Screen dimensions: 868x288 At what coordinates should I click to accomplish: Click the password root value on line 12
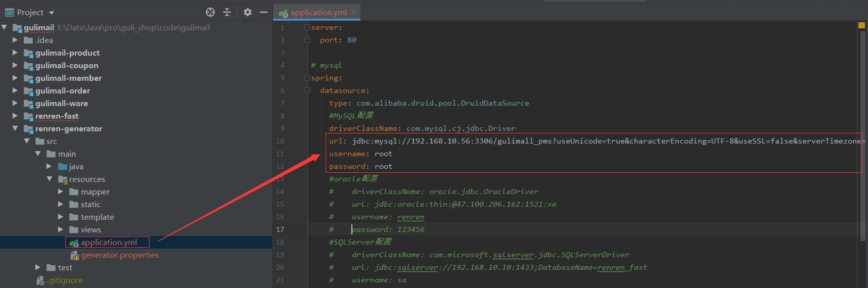click(383, 166)
